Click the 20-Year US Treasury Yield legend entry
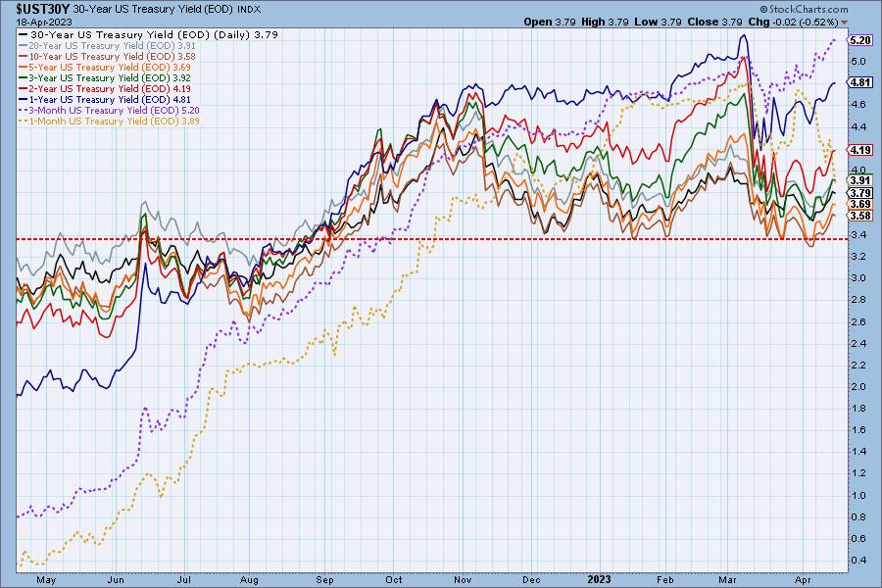 [107, 46]
